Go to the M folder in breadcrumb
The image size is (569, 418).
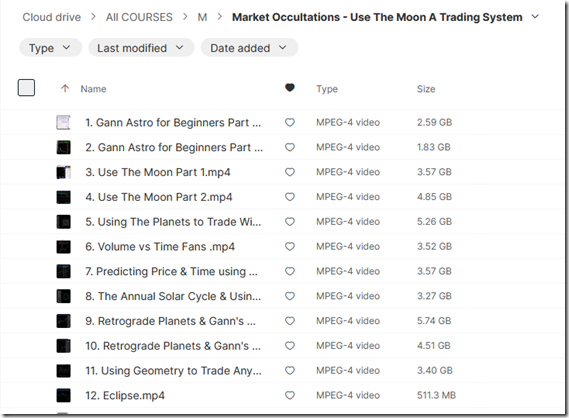202,17
